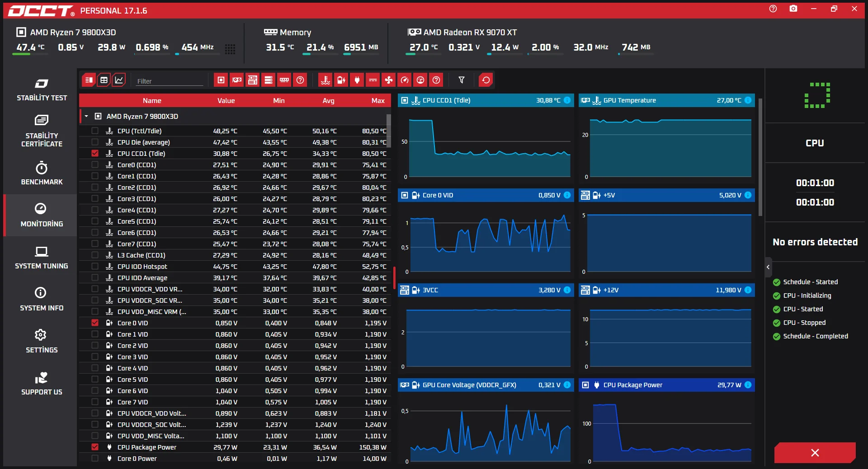Image resolution: width=868 pixels, height=469 pixels.
Task: Enable the L3 Cache (CCD1) checkbox
Action: tap(95, 255)
